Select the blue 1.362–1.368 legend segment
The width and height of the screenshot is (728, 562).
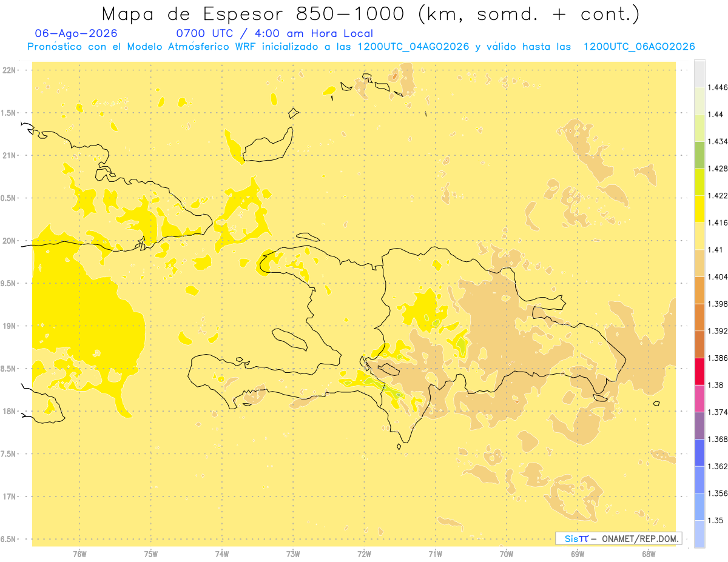click(x=699, y=453)
